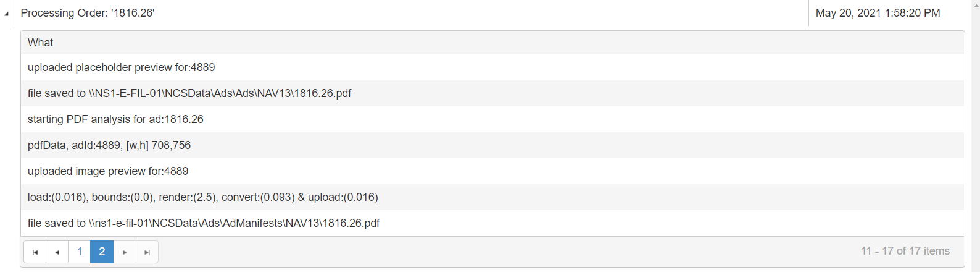Go to the previous page arrow
980x272 pixels.
57,252
